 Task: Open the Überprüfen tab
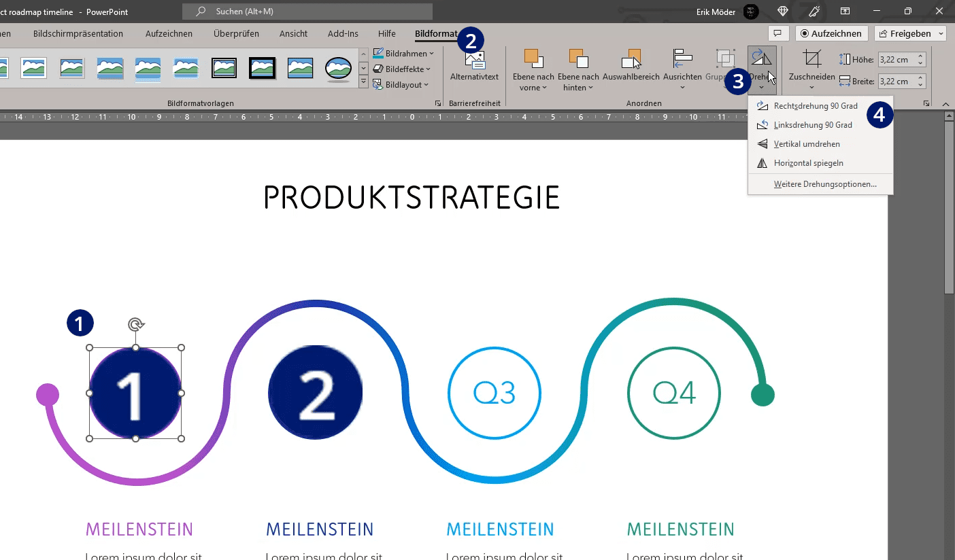[x=236, y=33]
